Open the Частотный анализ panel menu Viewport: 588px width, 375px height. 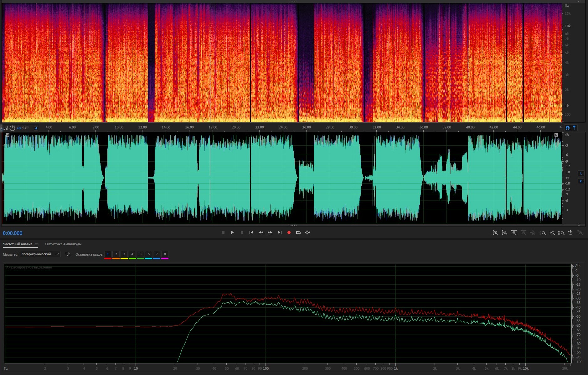[x=36, y=244]
